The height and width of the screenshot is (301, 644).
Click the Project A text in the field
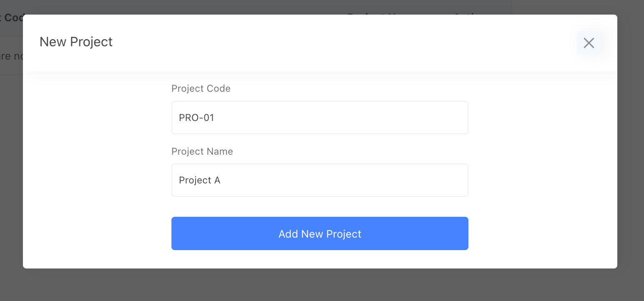pyautogui.click(x=199, y=181)
